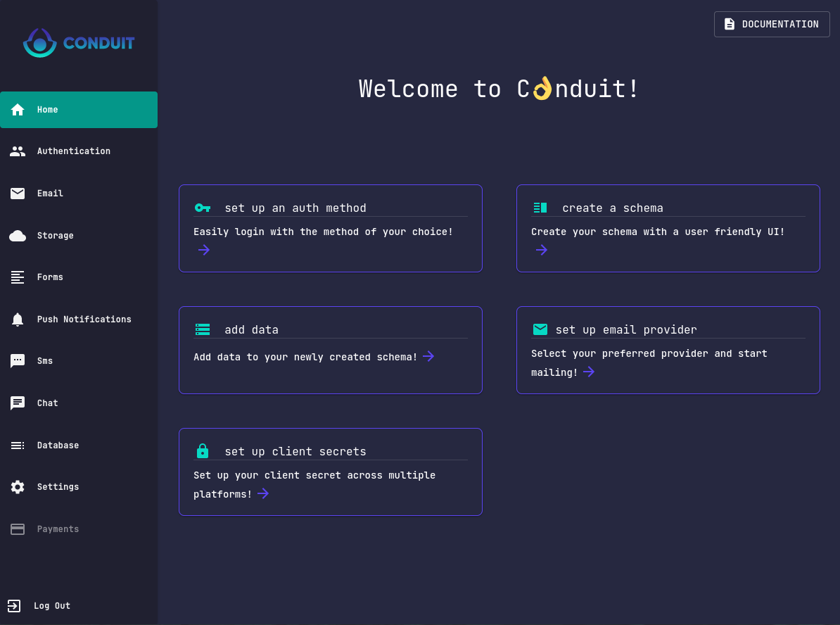This screenshot has width=840, height=625.
Task: Open the 'set up client secrets' card title
Action: click(x=295, y=451)
